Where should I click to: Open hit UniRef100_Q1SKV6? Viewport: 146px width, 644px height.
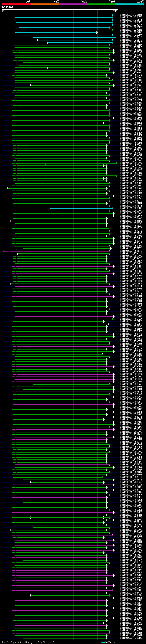pos(131,17)
